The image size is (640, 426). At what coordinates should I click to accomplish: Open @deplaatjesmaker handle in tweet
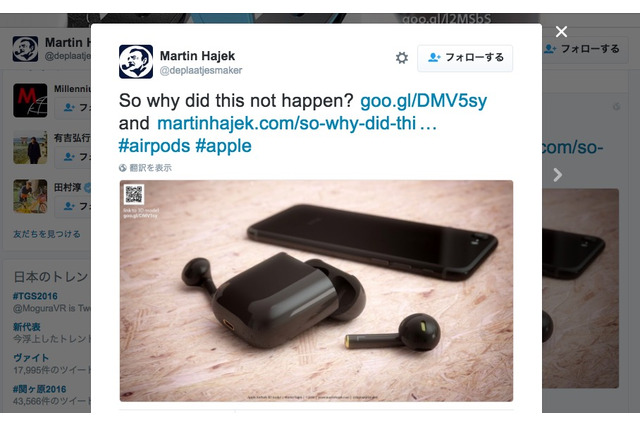pos(201,71)
